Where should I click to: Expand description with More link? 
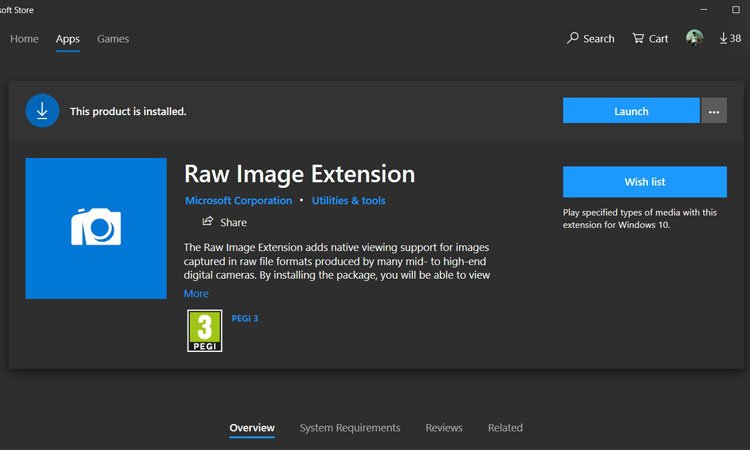[x=196, y=293]
